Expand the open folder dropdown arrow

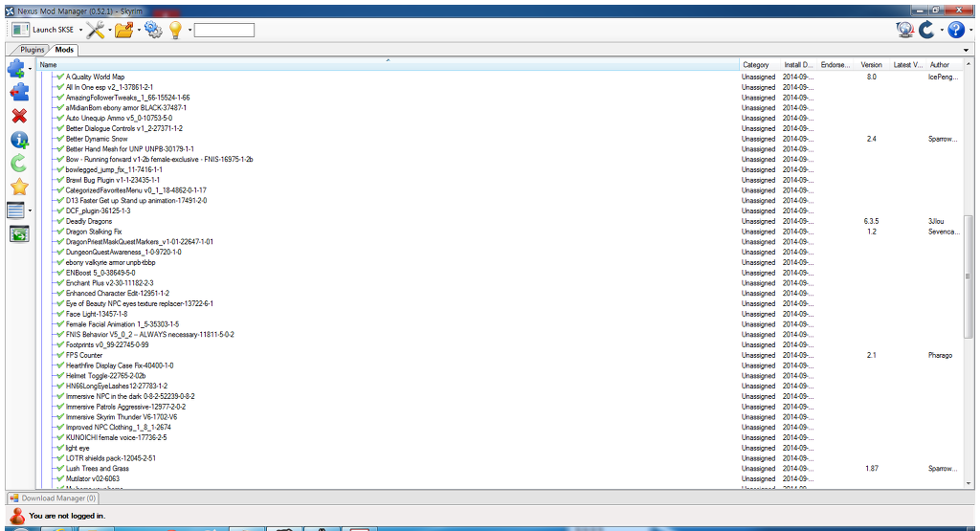(x=138, y=30)
